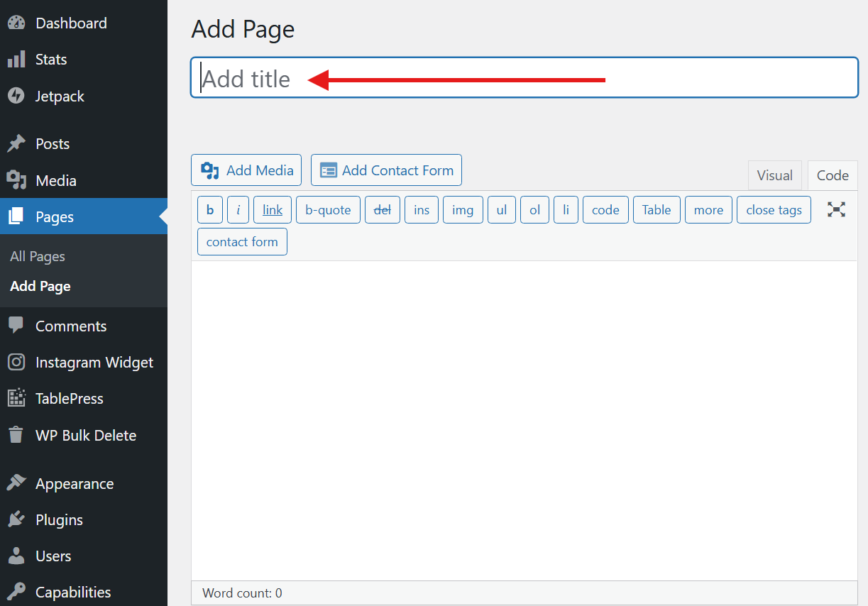Open the Posts menu label
This screenshot has height=606, width=868.
click(x=53, y=143)
